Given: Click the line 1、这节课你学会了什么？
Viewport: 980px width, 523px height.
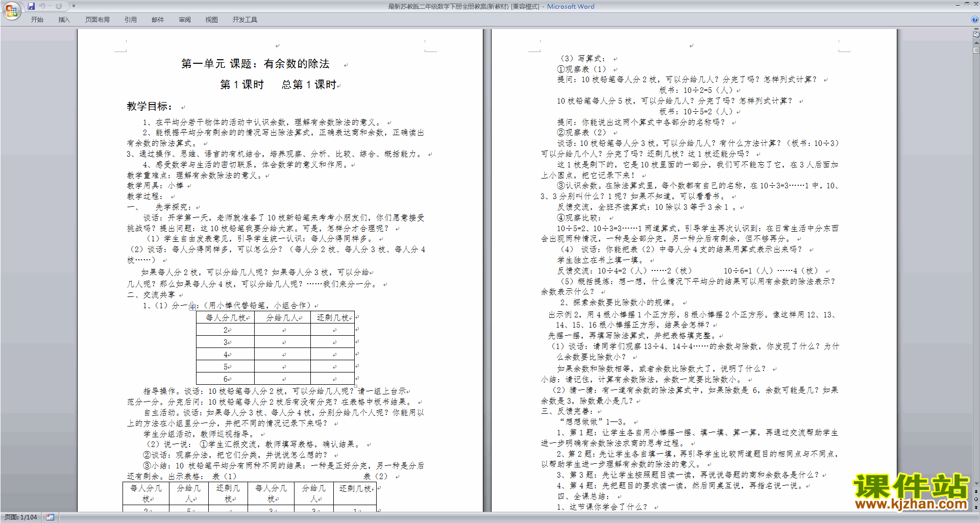Looking at the screenshot, I should point(602,507).
